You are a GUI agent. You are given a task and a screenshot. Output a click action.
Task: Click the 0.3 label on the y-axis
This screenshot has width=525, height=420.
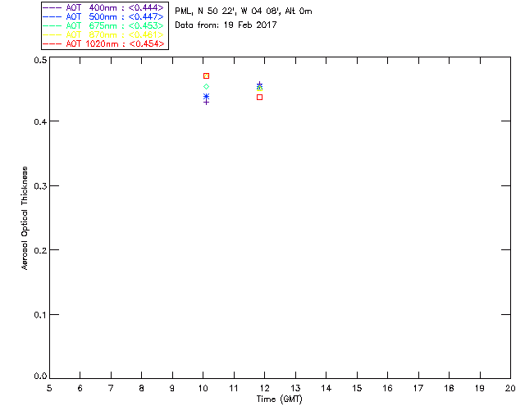click(x=40, y=186)
